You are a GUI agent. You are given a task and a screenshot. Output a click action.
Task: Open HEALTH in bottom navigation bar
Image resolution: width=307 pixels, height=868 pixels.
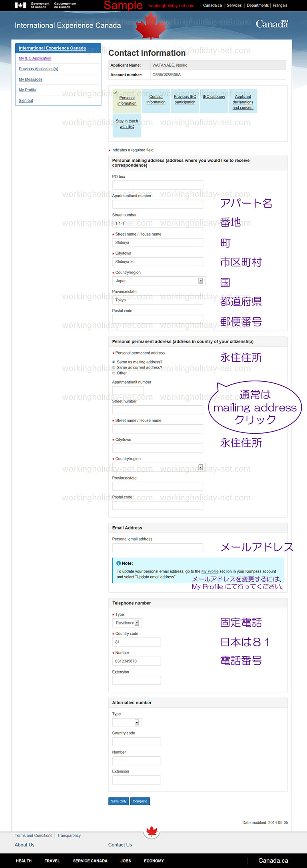point(24,861)
